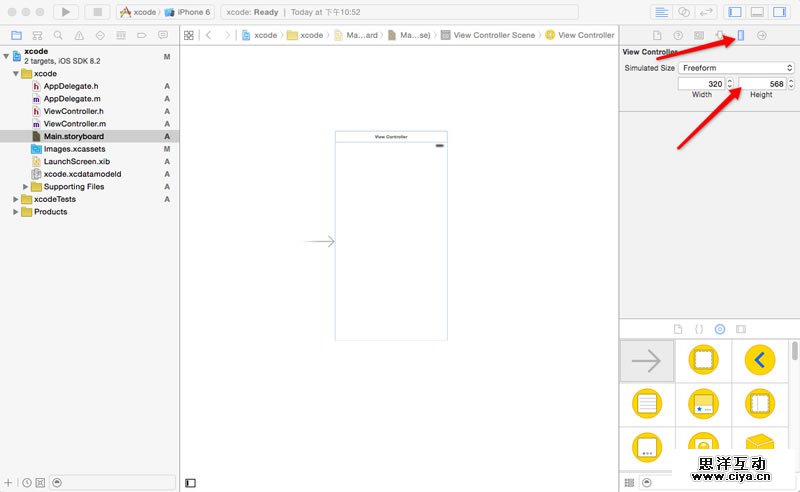The image size is (800, 492).
Task: Expand the Supporting Files folder
Action: click(x=25, y=187)
